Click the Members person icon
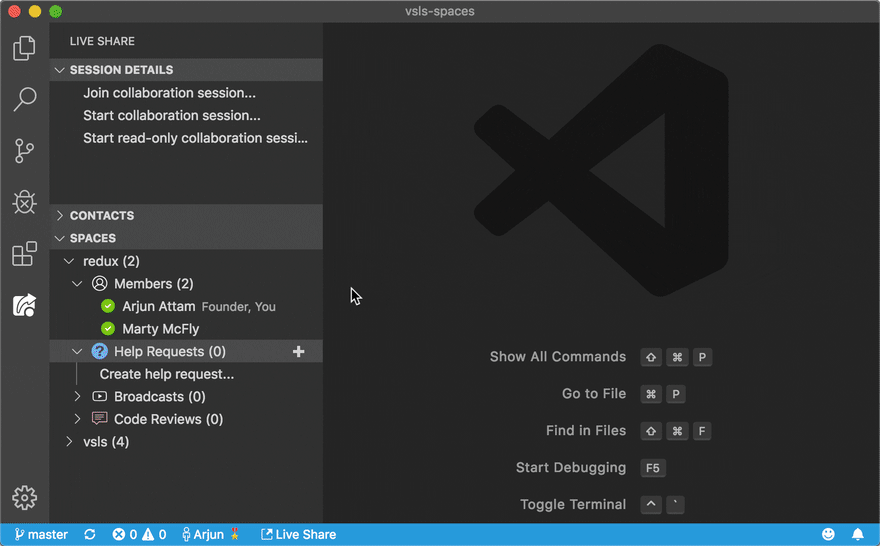The height and width of the screenshot is (546, 880). pos(99,283)
